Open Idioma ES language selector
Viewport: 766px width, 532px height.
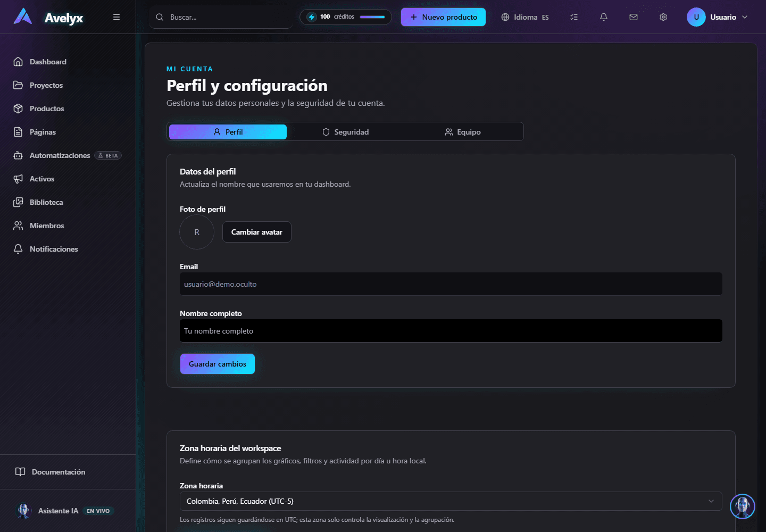(x=525, y=17)
